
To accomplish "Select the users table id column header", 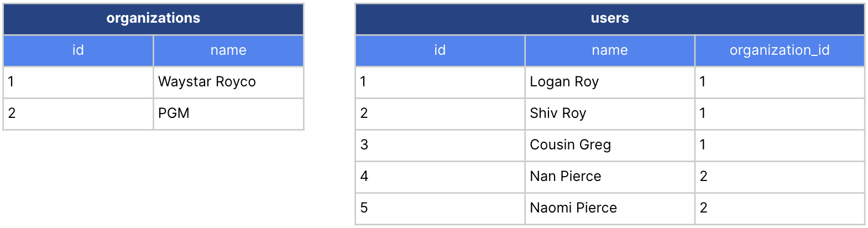I will [440, 50].
